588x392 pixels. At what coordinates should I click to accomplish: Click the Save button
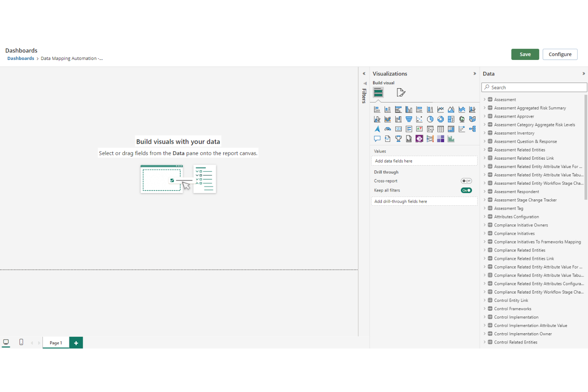525,54
